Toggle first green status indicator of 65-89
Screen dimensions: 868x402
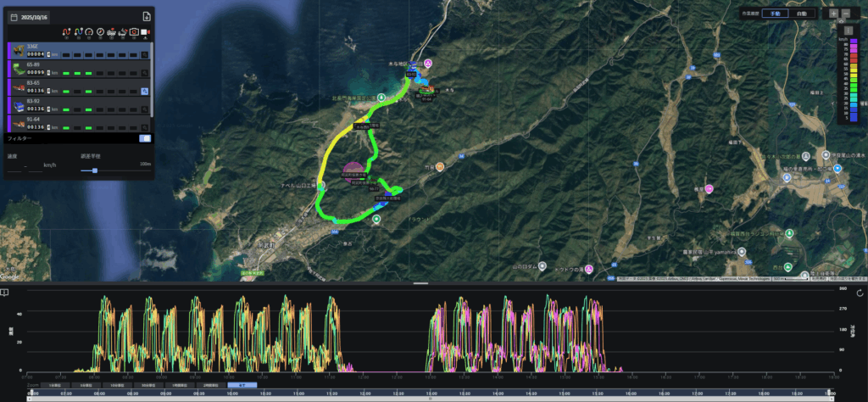66,73
